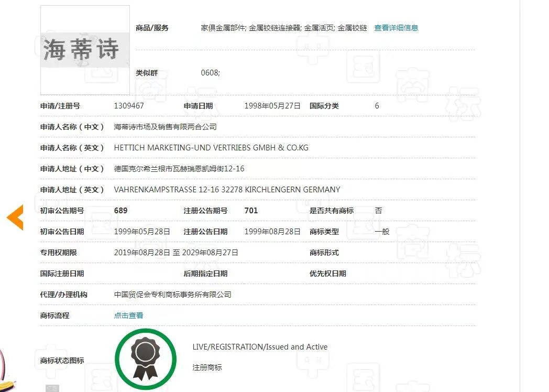Click the 申请人地址（英文）label
Viewport: 549px width, 392px height.
pyautogui.click(x=72, y=190)
